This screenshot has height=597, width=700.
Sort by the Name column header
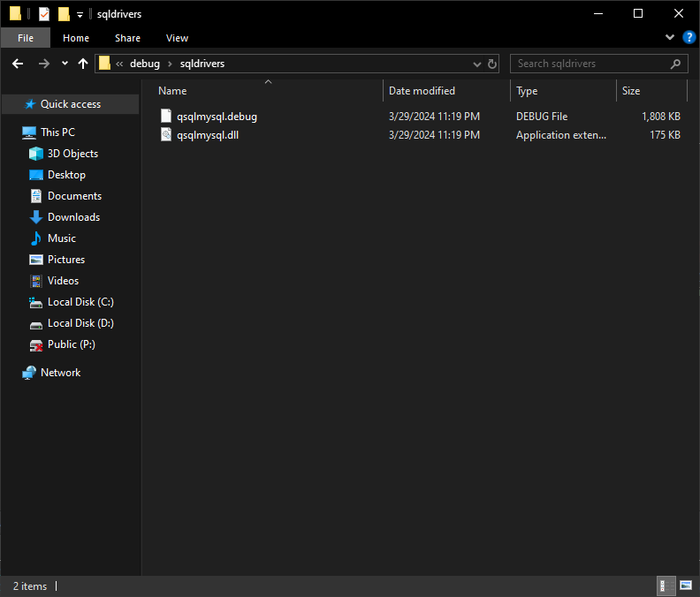click(x=172, y=91)
